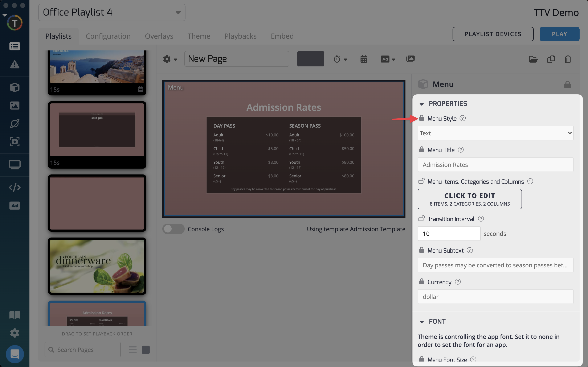Select the Overlays tab
This screenshot has height=367, width=588.
(159, 36)
